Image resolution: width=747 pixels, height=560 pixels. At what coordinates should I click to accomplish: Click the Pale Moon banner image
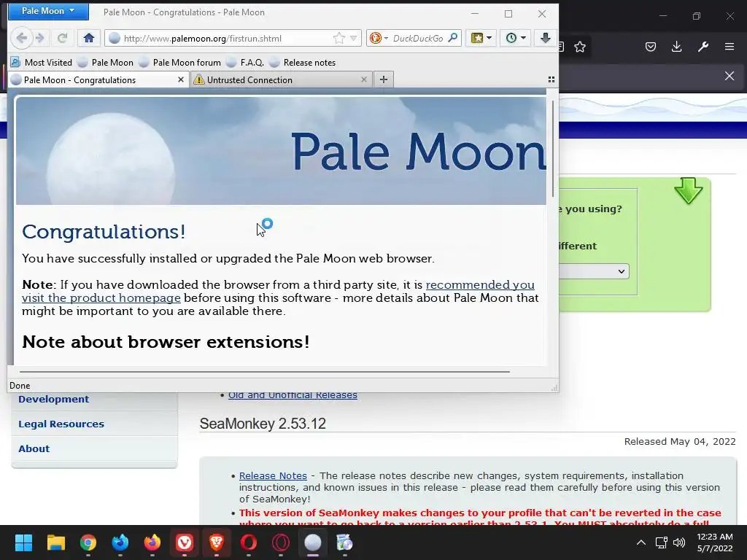281,151
